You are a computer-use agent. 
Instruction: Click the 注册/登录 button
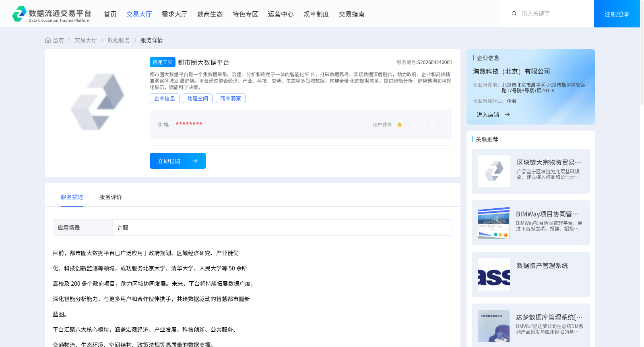[x=617, y=14]
